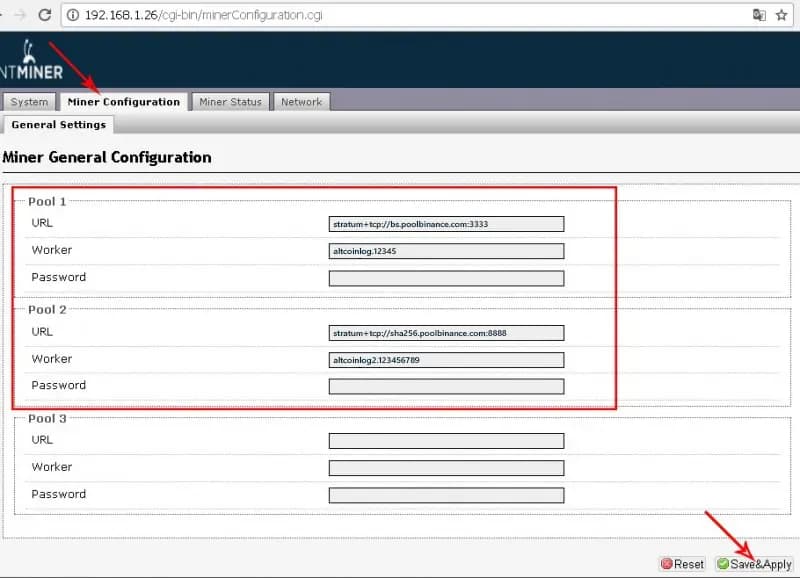The width and height of the screenshot is (800, 578).
Task: Click the URL label in Pool 1
Action: click(x=42, y=223)
